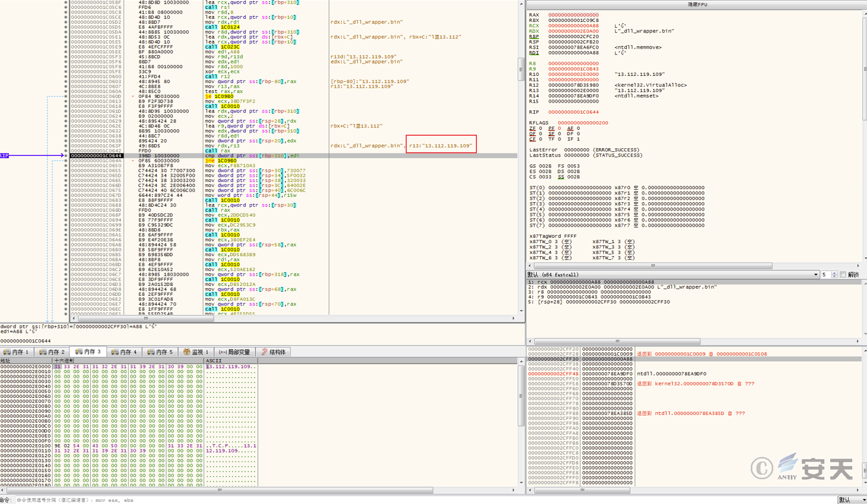Click the 隐藏FPU button above registers
The width and height of the screenshot is (867, 504).
tap(697, 4)
